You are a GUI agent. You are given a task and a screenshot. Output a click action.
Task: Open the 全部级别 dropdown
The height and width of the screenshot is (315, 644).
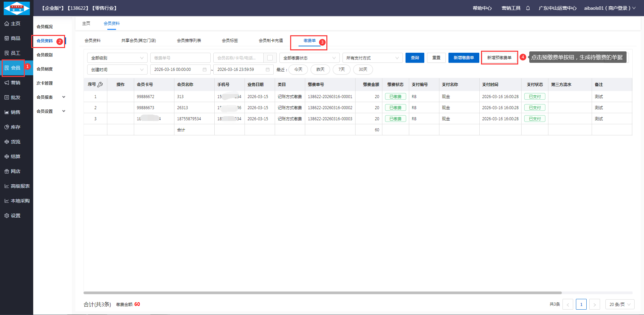[x=117, y=58]
